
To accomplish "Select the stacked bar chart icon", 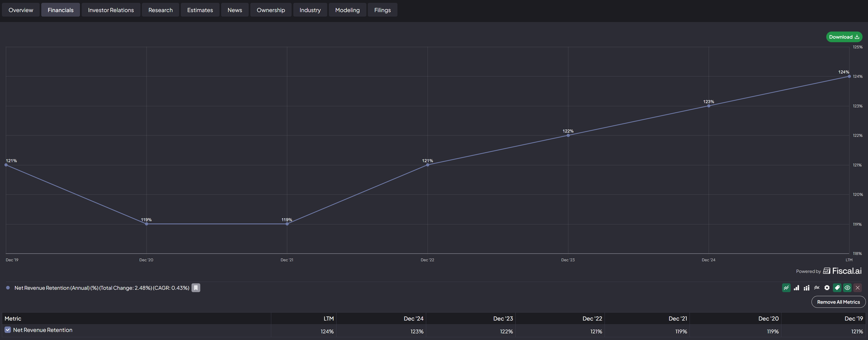I will [806, 288].
